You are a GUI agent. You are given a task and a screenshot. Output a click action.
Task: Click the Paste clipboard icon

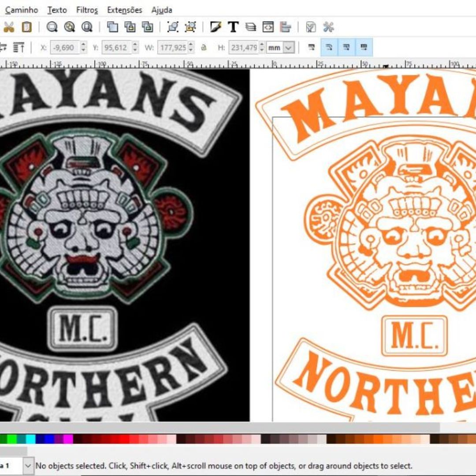pos(27,27)
